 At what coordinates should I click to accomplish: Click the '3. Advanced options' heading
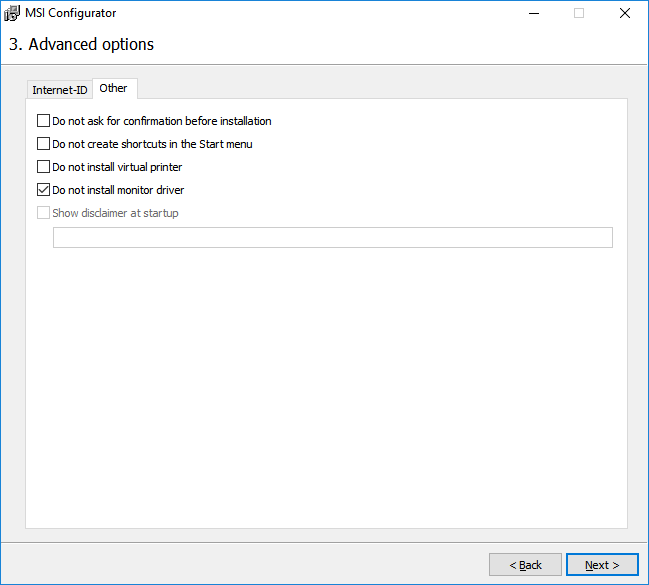[81, 44]
